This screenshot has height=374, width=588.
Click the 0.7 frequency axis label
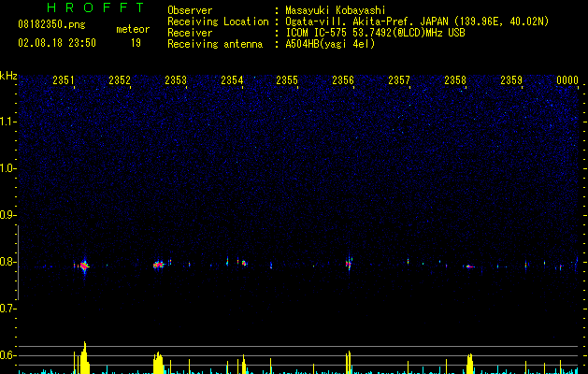pos(7,309)
